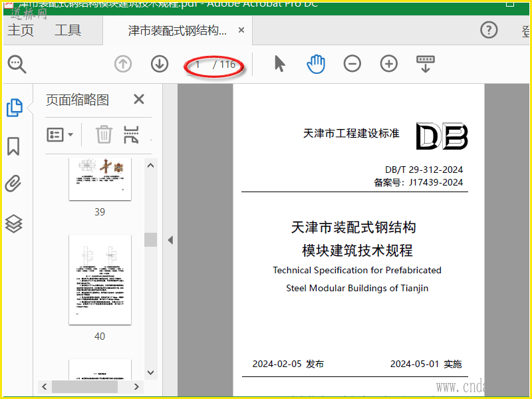The image size is (532, 399).
Task: Switch to the 主页 tab
Action: (x=21, y=30)
